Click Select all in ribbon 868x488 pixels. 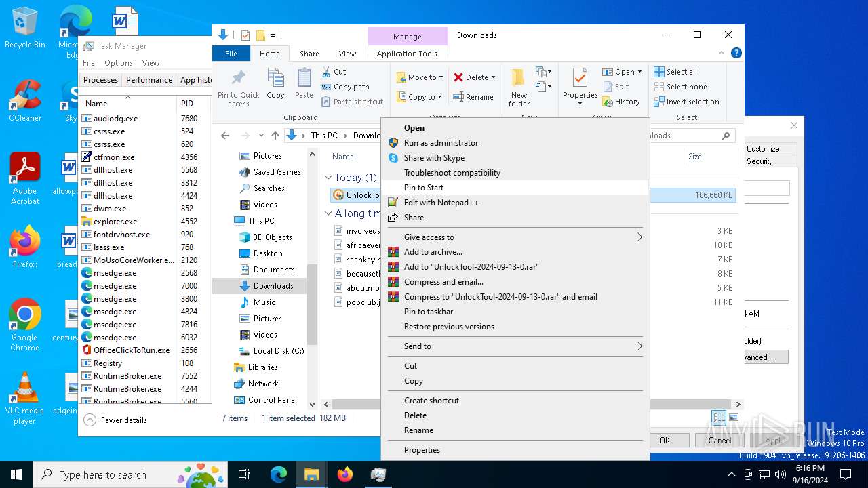pyautogui.click(x=675, y=72)
